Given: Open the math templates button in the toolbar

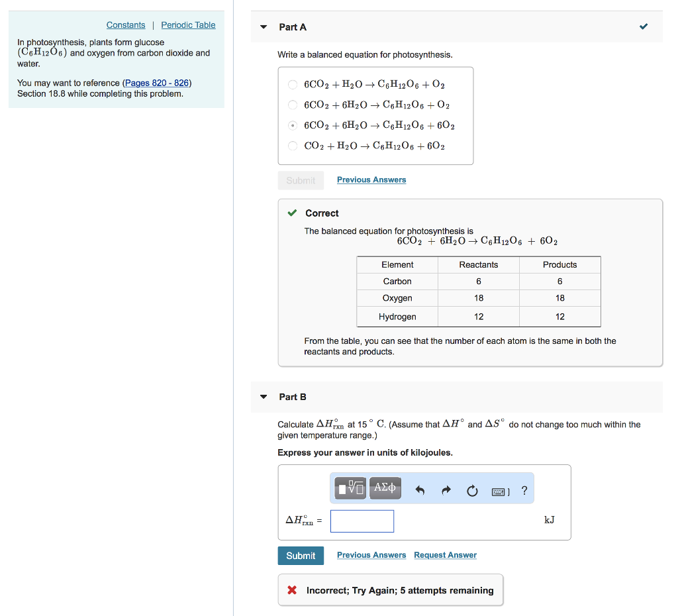Looking at the screenshot, I should [x=350, y=488].
